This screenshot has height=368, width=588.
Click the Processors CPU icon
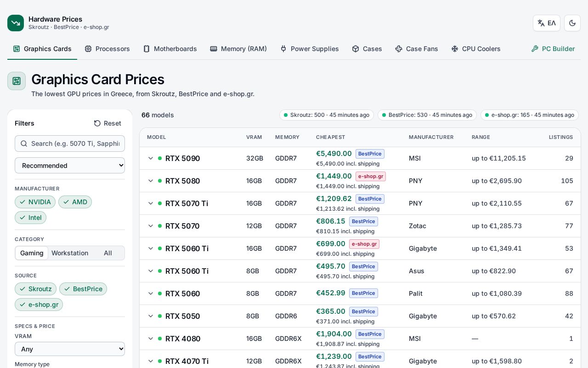click(88, 49)
